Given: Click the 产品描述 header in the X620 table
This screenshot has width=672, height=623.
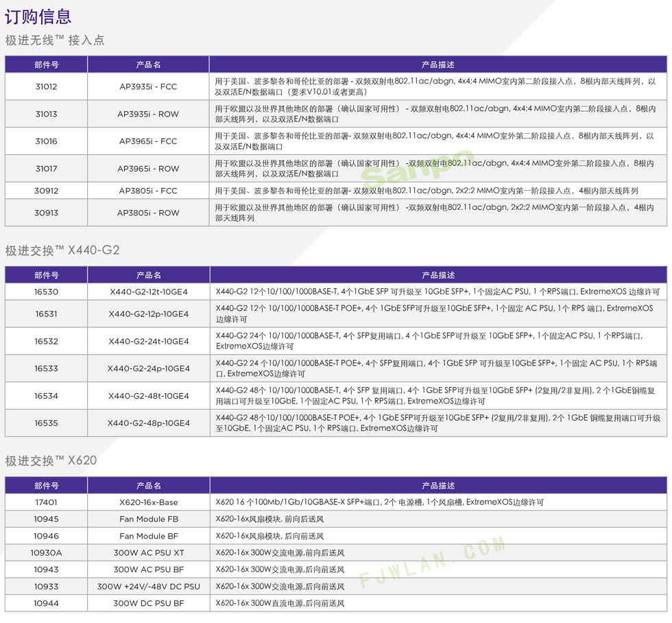Looking at the screenshot, I should (438, 485).
